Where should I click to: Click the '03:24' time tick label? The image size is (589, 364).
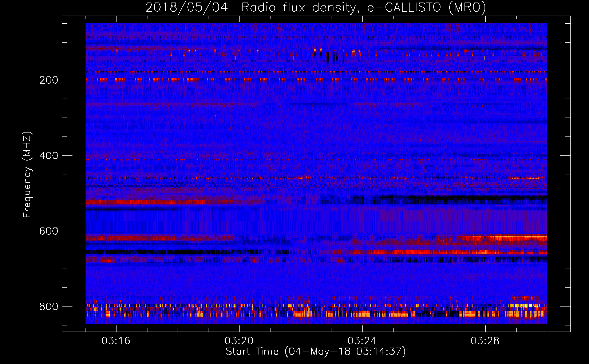(362, 341)
